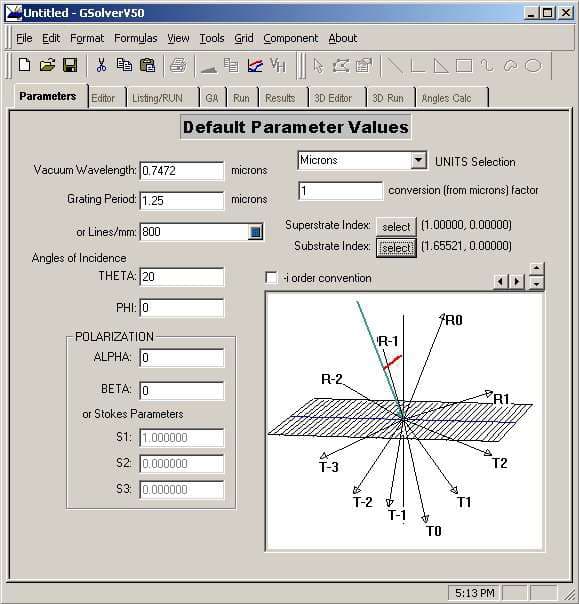
Task: Select the ellipse shape tool icon
Action: point(534,65)
